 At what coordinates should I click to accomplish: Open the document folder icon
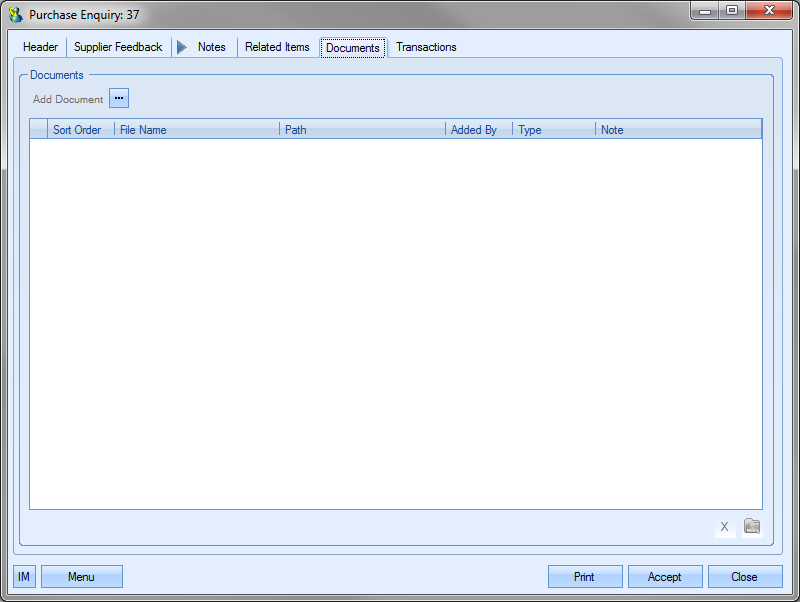coord(752,526)
